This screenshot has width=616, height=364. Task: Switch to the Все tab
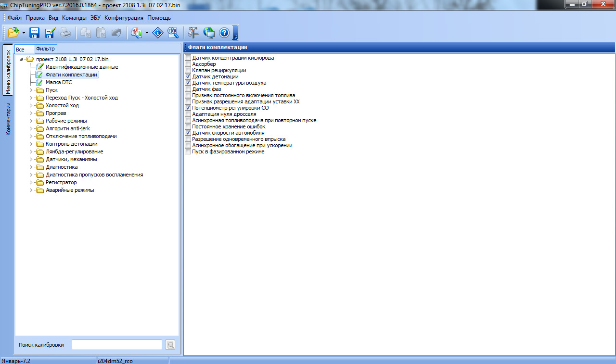click(x=24, y=49)
